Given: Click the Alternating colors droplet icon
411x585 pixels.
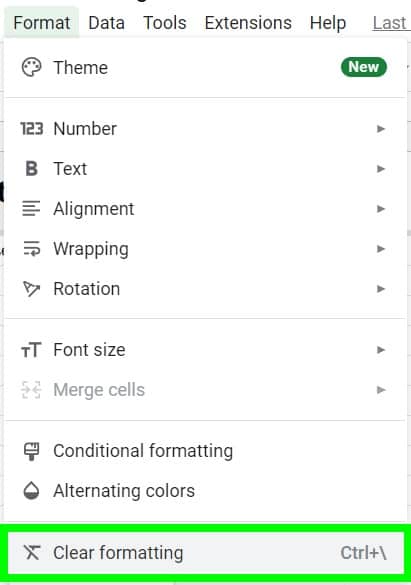Looking at the screenshot, I should pyautogui.click(x=31, y=491).
